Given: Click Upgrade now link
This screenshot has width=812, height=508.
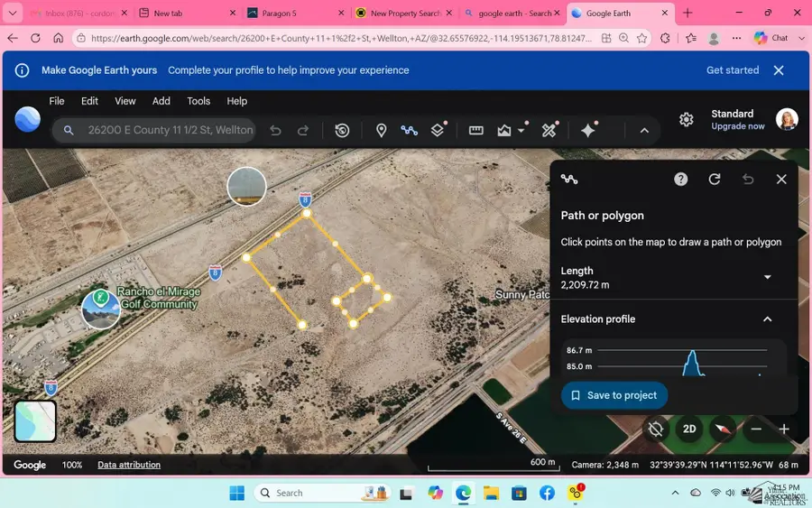Looking at the screenshot, I should pyautogui.click(x=737, y=126).
